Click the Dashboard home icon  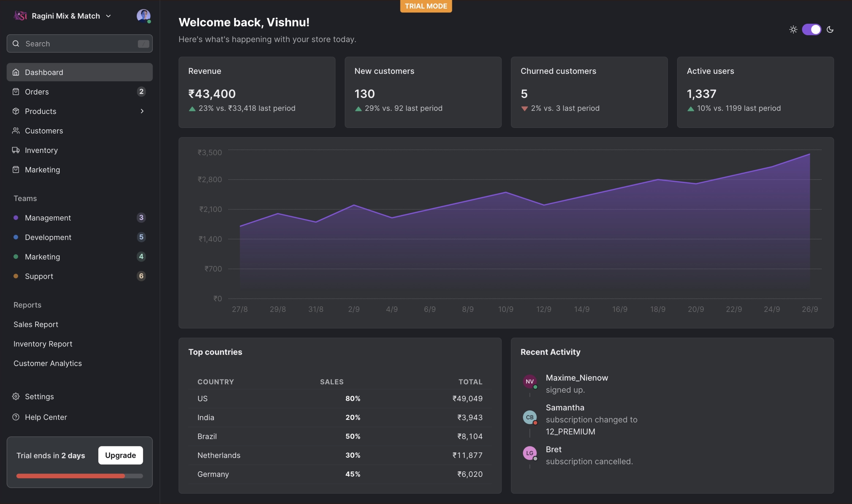click(x=16, y=72)
